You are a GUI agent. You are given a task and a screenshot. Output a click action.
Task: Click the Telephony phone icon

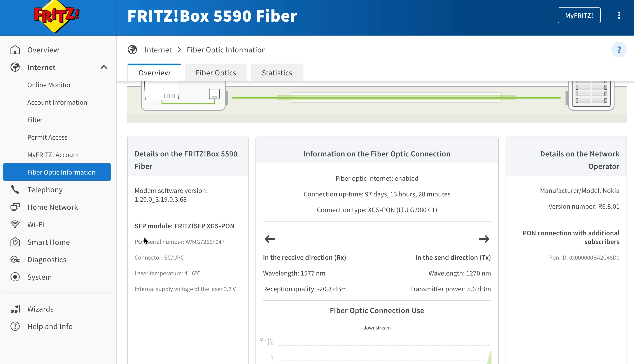tap(15, 190)
